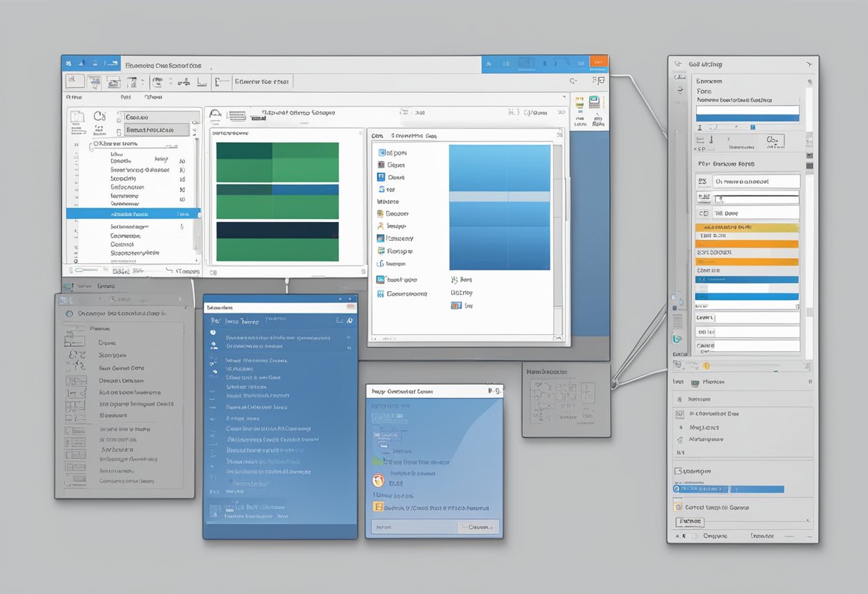Enable the highlighted option in the dropdown list

point(134,212)
